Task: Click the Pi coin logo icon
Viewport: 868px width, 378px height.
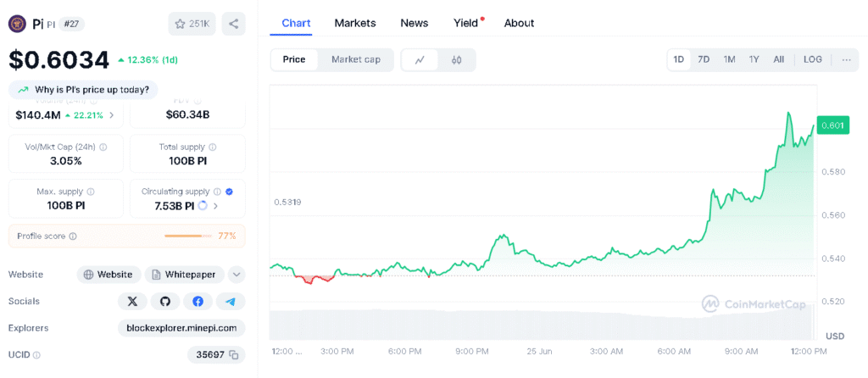Action: 17,24
